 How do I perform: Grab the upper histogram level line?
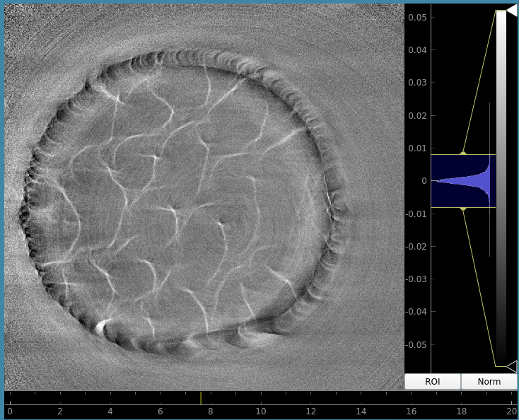(x=463, y=154)
